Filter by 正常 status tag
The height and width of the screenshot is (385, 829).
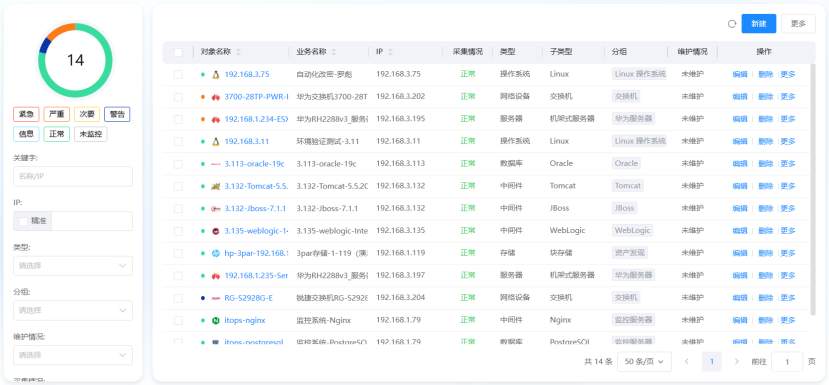tap(57, 134)
